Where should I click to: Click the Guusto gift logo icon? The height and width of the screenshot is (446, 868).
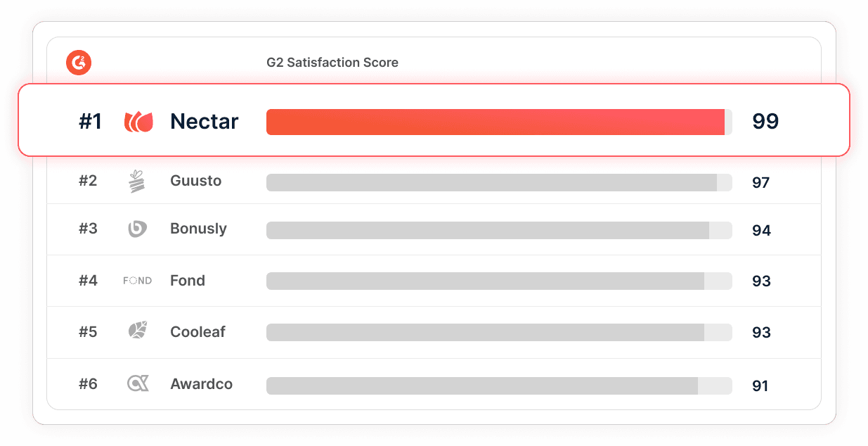click(136, 181)
